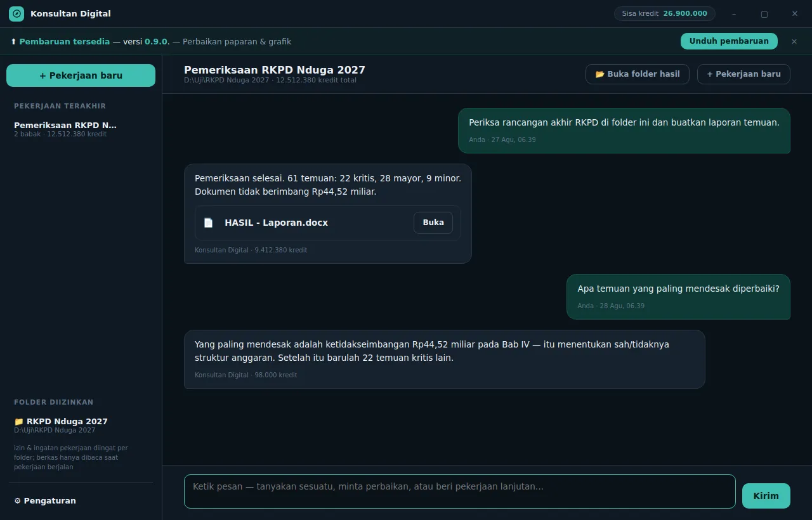Viewport: 812px width, 520px height.
Task: Click the Pemeriksaan RKPD Nduga 2027 title
Action: pos(275,70)
